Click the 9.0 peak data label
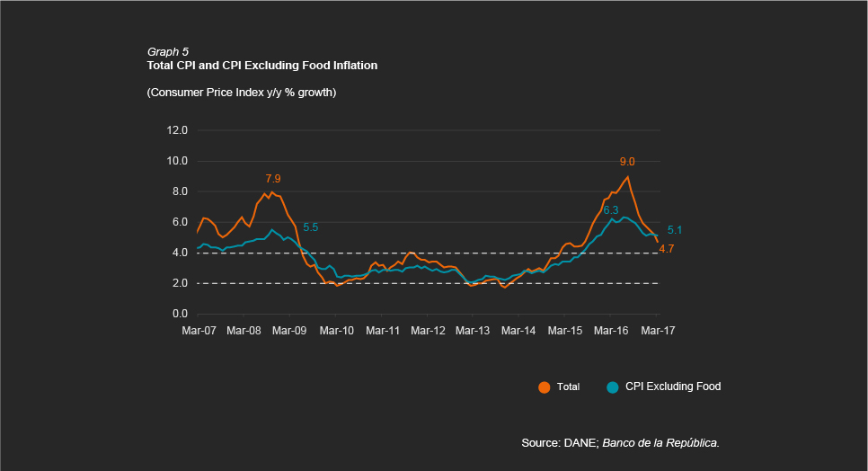This screenshot has width=868, height=471. [627, 162]
